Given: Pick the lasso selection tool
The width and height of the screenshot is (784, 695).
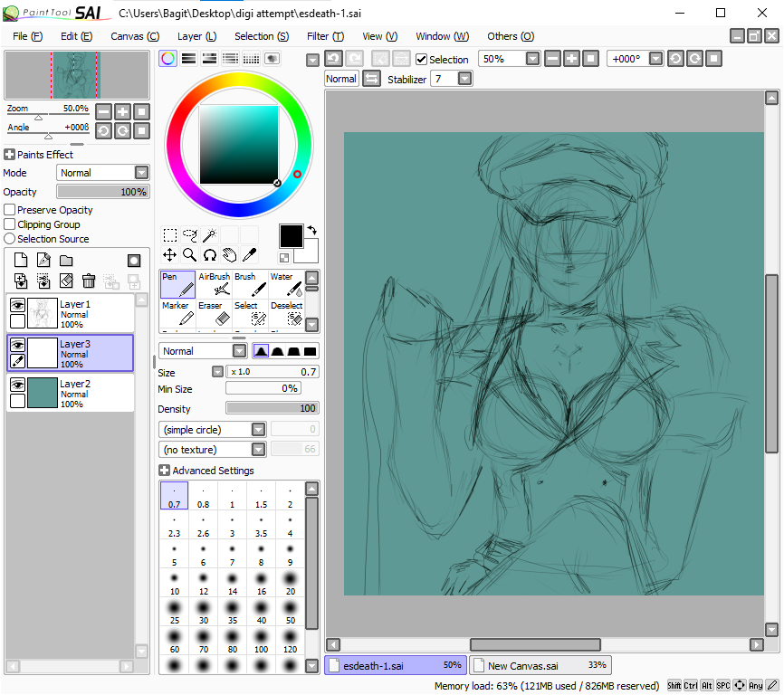Looking at the screenshot, I should [x=190, y=234].
